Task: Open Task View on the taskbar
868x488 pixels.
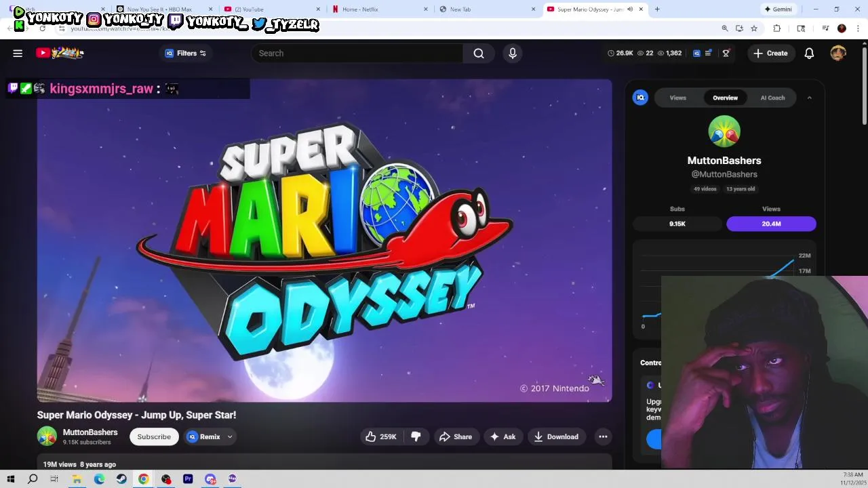Action: (x=54, y=479)
